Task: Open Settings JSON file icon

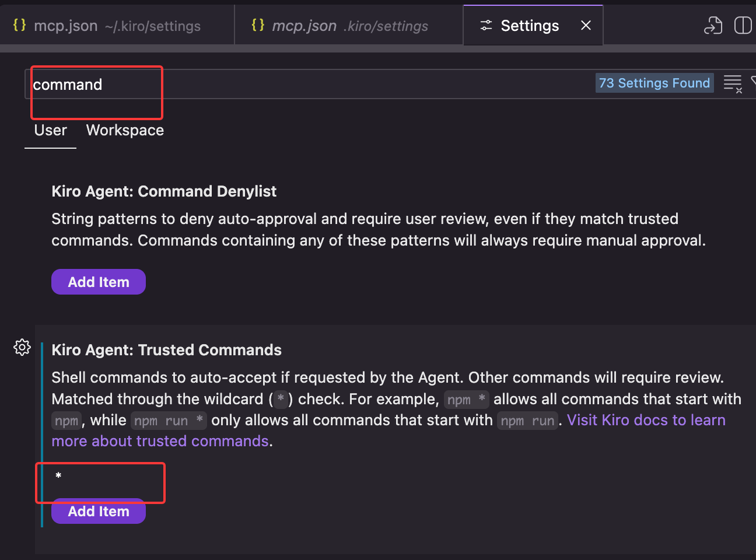Action: (713, 26)
